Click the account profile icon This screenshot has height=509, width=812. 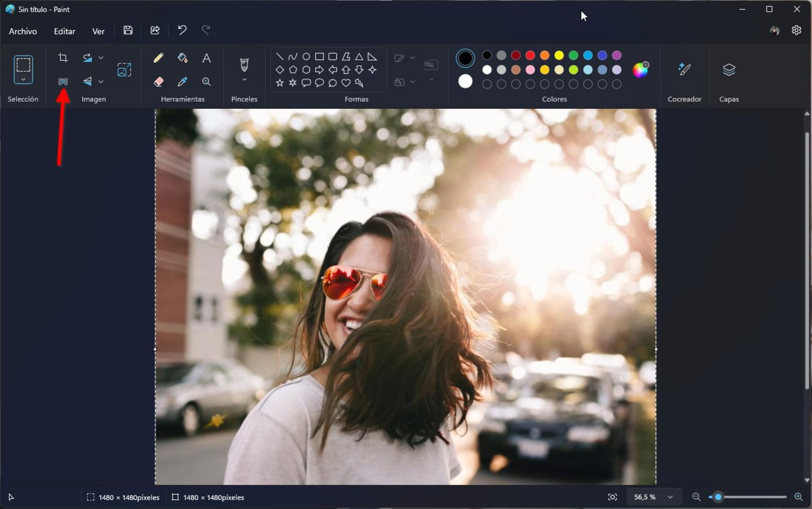click(x=775, y=30)
